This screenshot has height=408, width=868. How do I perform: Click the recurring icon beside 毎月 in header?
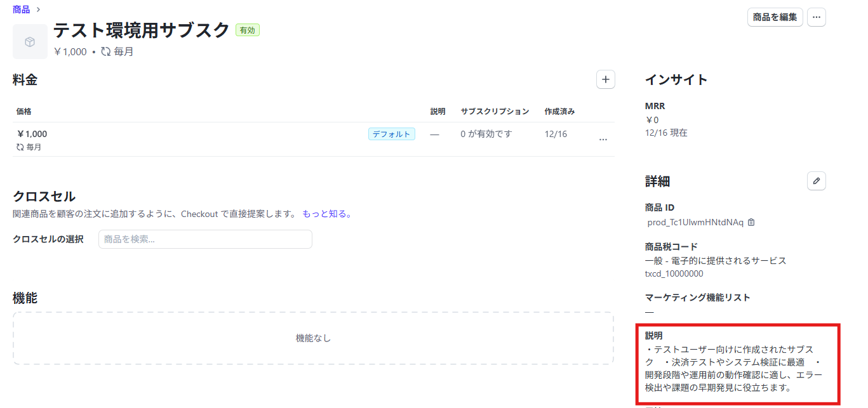coord(106,52)
